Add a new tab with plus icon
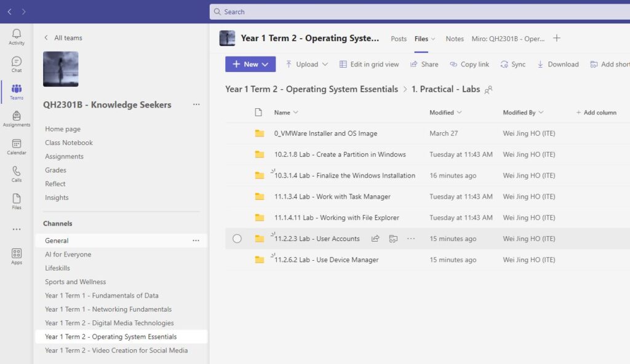The width and height of the screenshot is (630, 364). pyautogui.click(x=557, y=38)
